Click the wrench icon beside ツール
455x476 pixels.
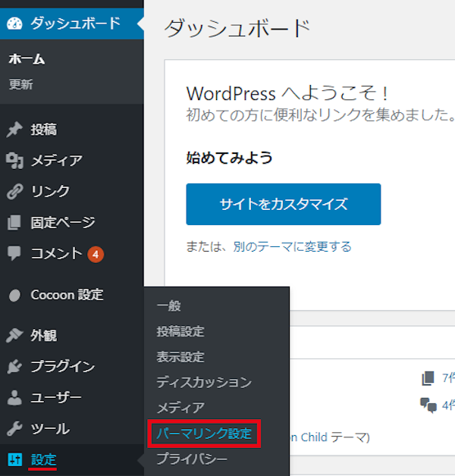(14, 428)
